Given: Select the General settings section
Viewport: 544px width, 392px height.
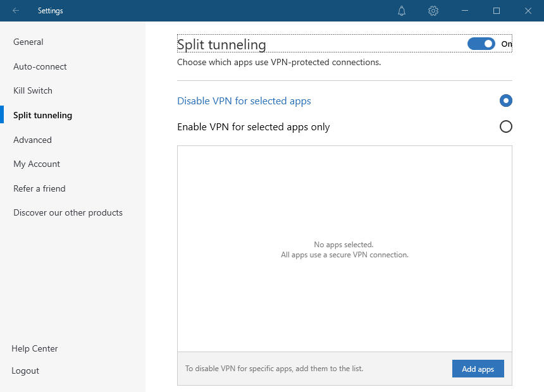Looking at the screenshot, I should [x=28, y=42].
